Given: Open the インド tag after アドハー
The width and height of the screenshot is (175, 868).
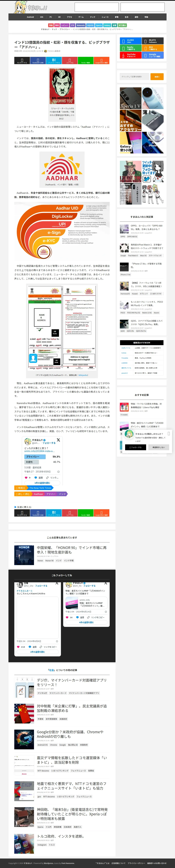Looking at the screenshot, I should [62, 494].
